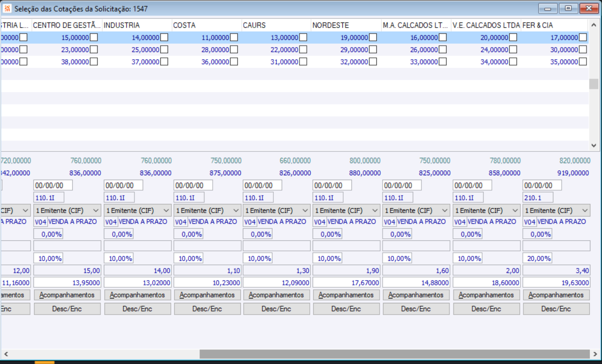Viewport: 602px width, 364px height.
Task: Select the COSTA column header
Action: [207, 25]
